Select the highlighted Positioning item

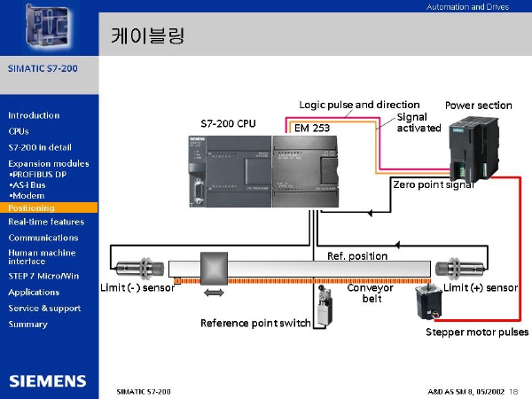pyautogui.click(x=49, y=207)
